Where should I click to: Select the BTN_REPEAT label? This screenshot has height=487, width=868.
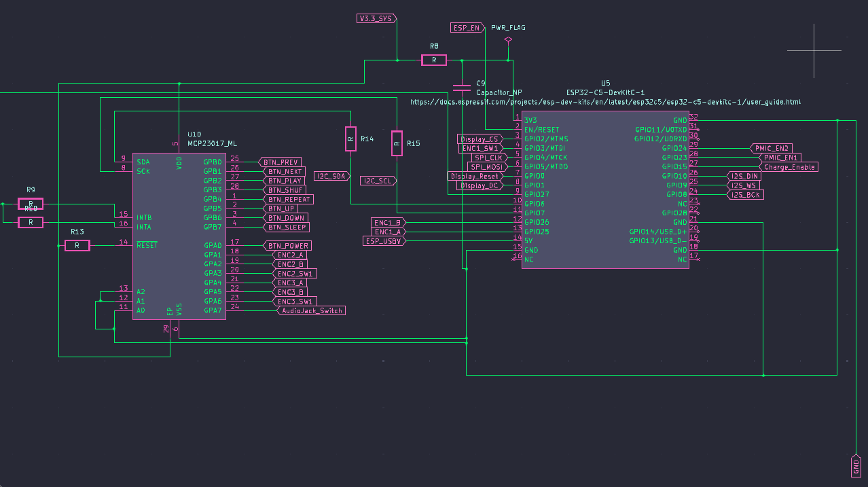click(x=287, y=199)
